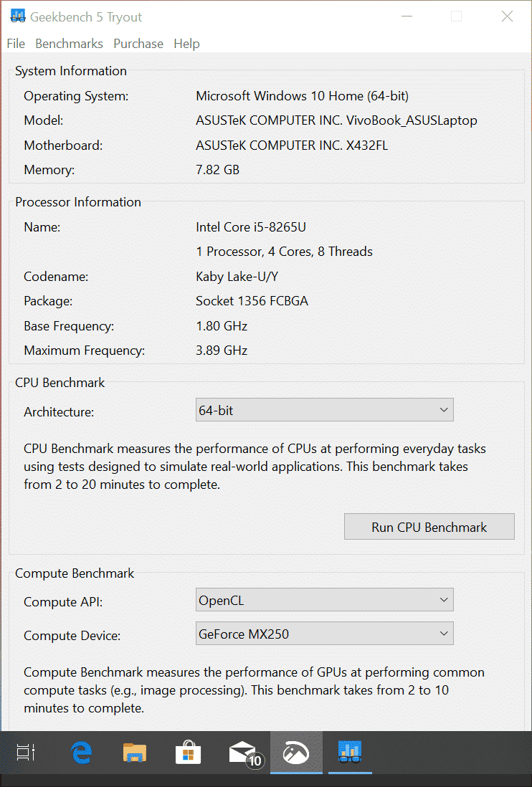Minimize the Geekbench 5 Tryout window
Image resolution: width=532 pixels, height=787 pixels.
click(407, 17)
